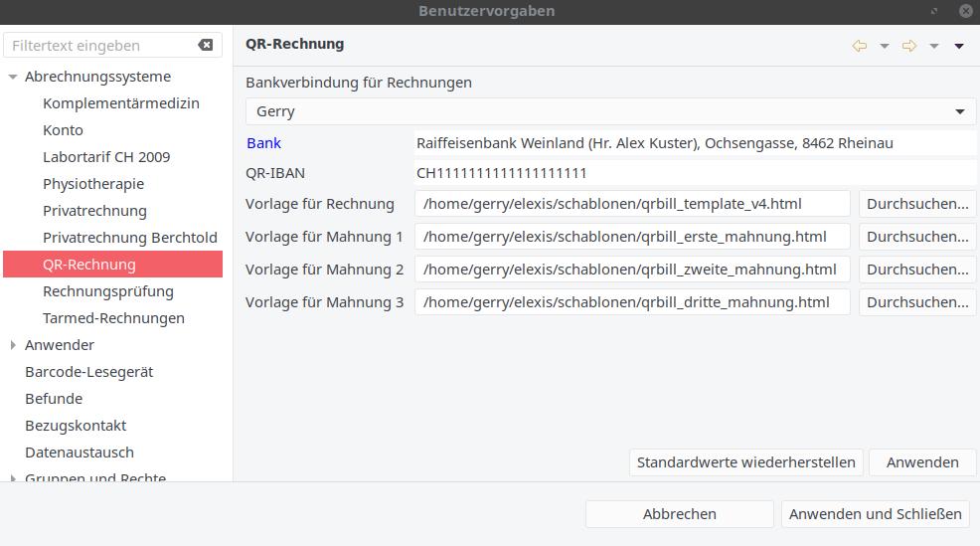Click the Vorlage für Mahnung 2 path field
This screenshot has height=546, width=980.
[632, 270]
